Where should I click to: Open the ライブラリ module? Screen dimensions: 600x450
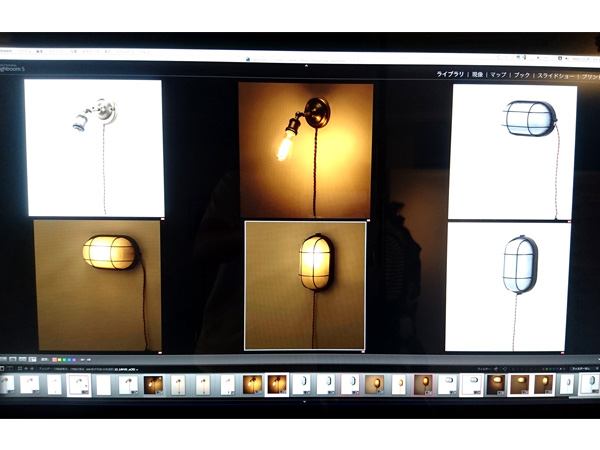(450, 74)
